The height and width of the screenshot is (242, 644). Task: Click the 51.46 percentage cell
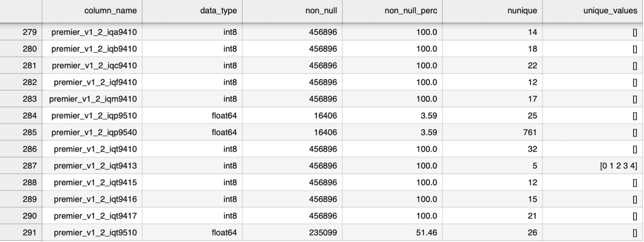[427, 233]
